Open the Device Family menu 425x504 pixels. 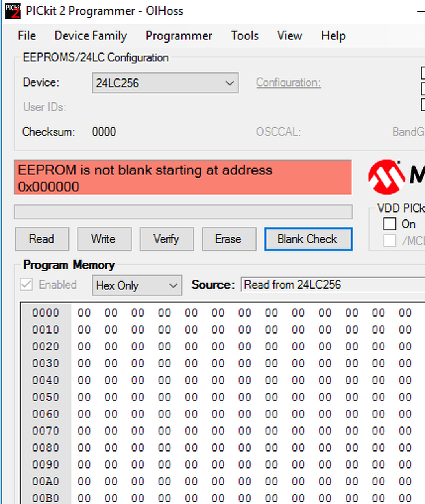click(x=91, y=36)
